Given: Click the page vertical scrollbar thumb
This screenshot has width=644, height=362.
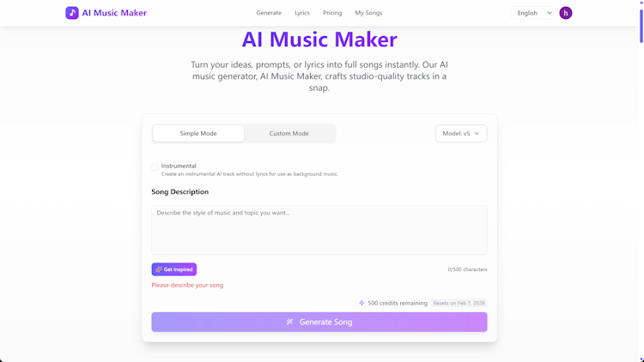Looking at the screenshot, I should (x=641, y=26).
